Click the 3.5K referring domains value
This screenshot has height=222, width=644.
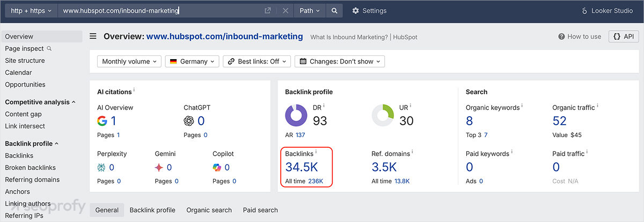click(x=384, y=167)
